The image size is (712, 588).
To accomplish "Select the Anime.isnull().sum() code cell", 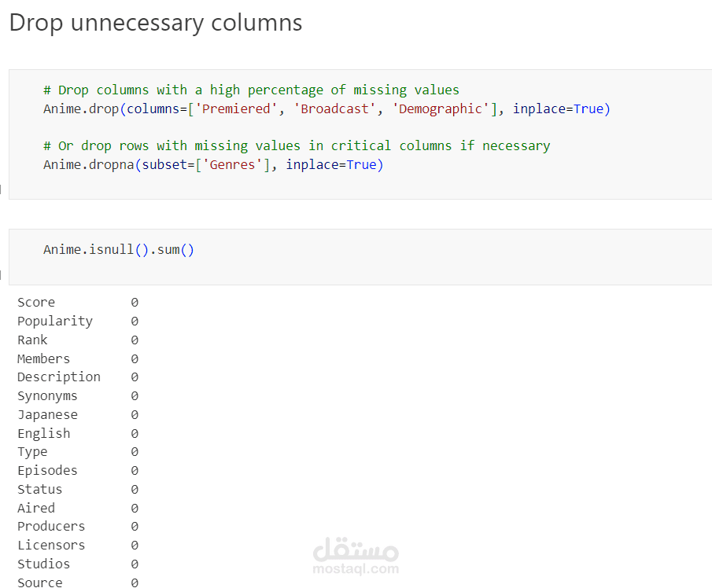I will [118, 250].
